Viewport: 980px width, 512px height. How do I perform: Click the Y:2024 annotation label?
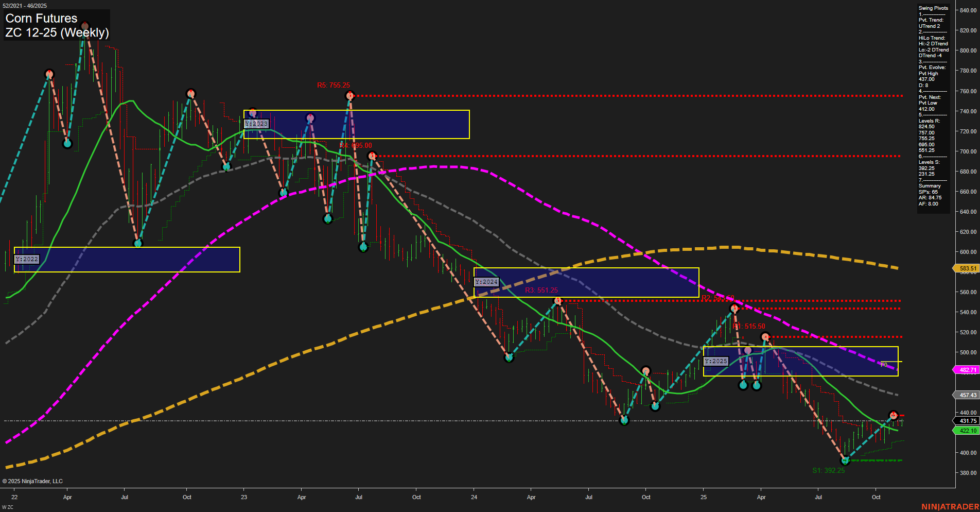click(x=486, y=282)
